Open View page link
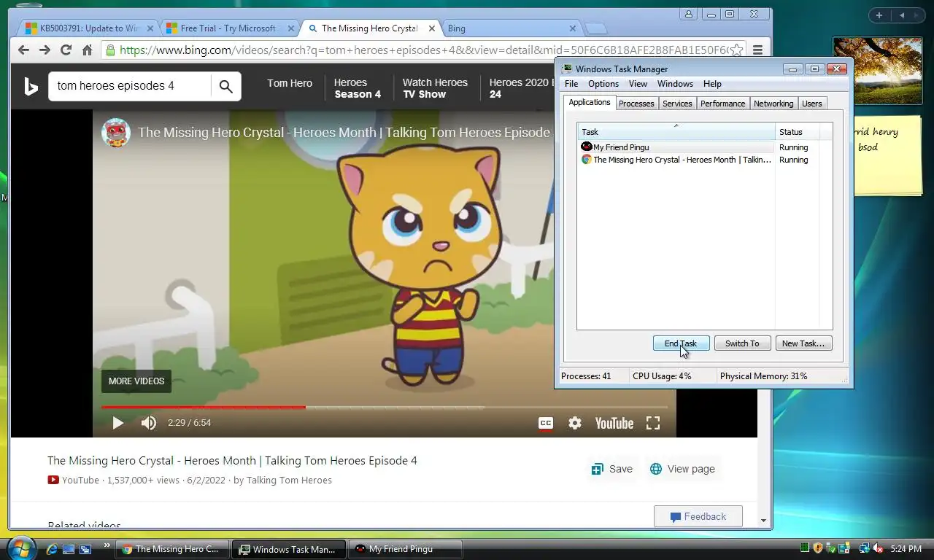934x560 pixels. coord(682,469)
